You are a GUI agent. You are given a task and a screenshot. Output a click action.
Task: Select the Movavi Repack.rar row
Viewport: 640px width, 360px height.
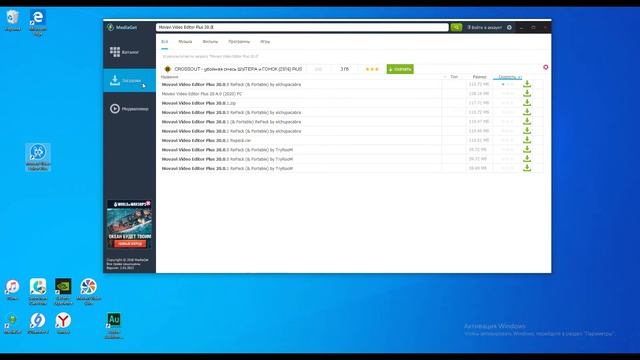tap(206, 140)
